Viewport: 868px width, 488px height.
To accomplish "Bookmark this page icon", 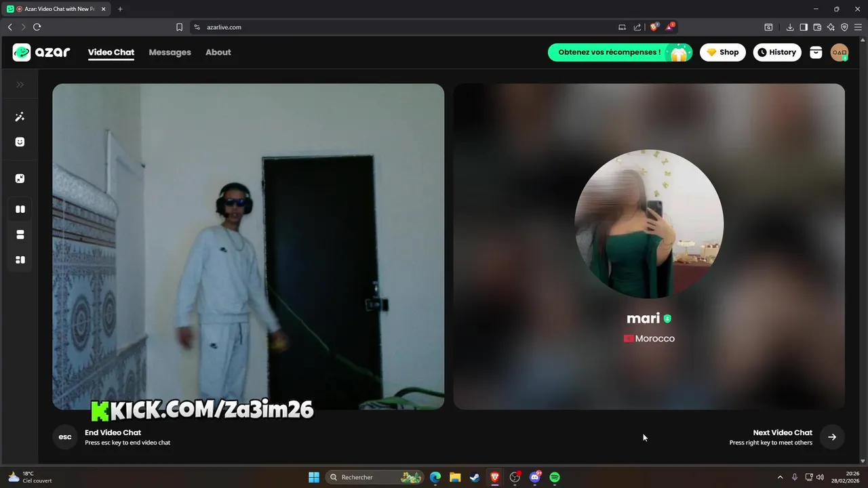I will [179, 27].
